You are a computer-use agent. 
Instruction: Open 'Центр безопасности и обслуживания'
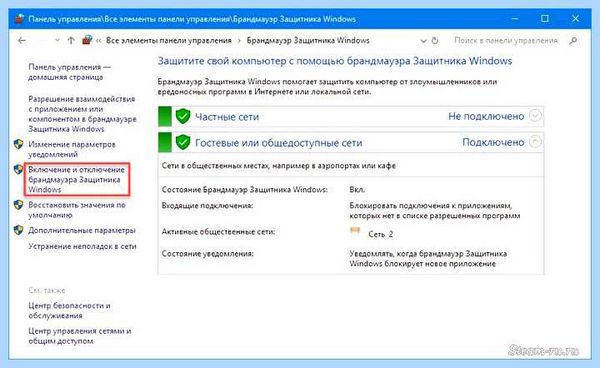(69, 311)
